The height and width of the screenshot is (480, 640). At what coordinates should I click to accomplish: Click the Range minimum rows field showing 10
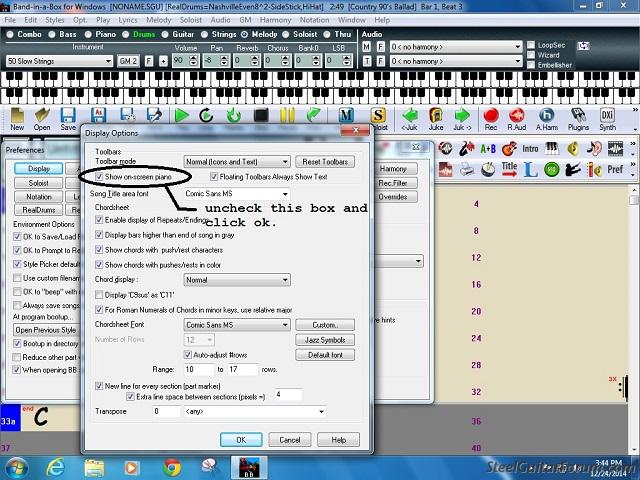198,369
